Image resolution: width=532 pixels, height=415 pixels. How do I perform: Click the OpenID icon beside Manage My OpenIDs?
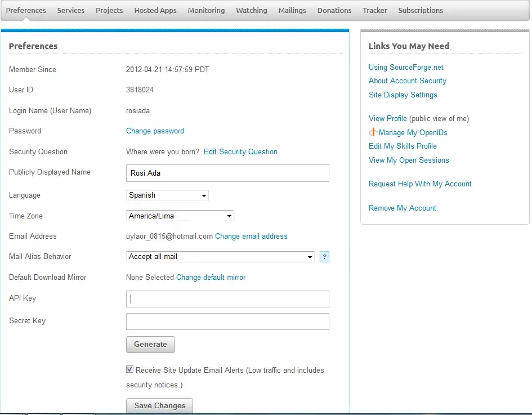[373, 132]
